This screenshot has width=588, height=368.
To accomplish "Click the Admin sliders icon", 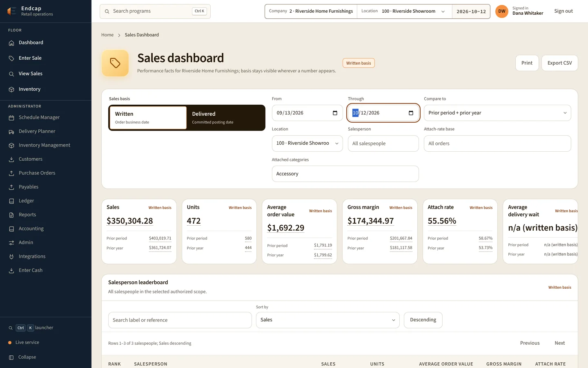I will tap(11, 243).
